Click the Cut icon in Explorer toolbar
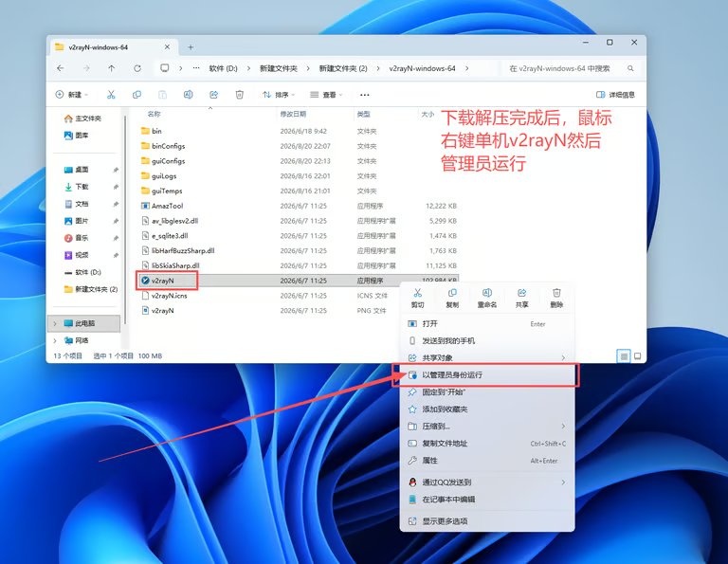Viewport: 728px width, 564px height. [x=111, y=95]
